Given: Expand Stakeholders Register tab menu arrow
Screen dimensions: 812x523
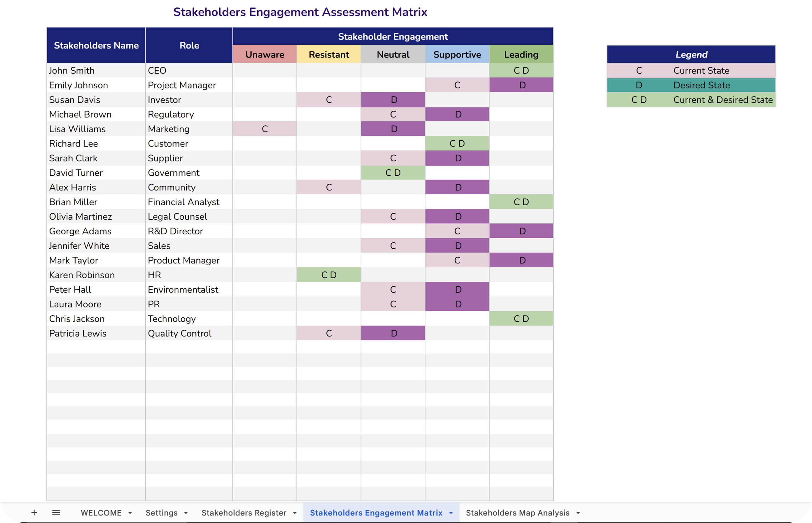Looking at the screenshot, I should coord(295,513).
